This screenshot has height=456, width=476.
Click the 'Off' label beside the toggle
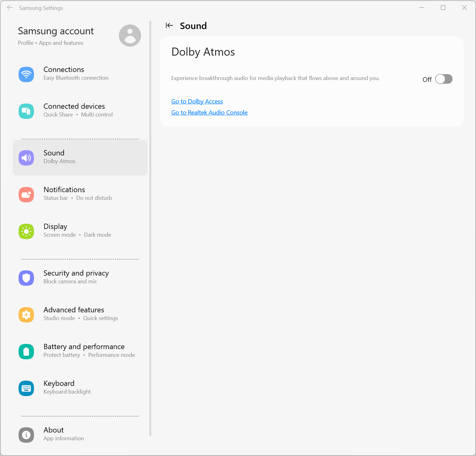click(x=427, y=79)
